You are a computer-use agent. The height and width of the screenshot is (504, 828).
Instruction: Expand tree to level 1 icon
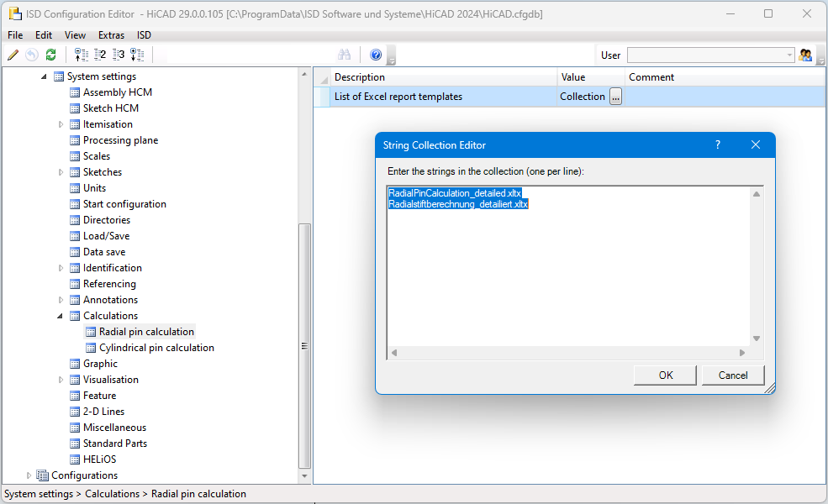[82, 55]
